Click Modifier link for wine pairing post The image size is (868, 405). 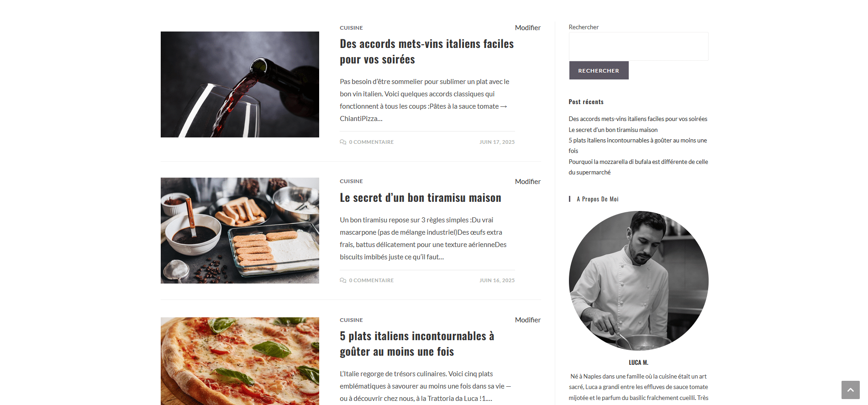coord(527,28)
